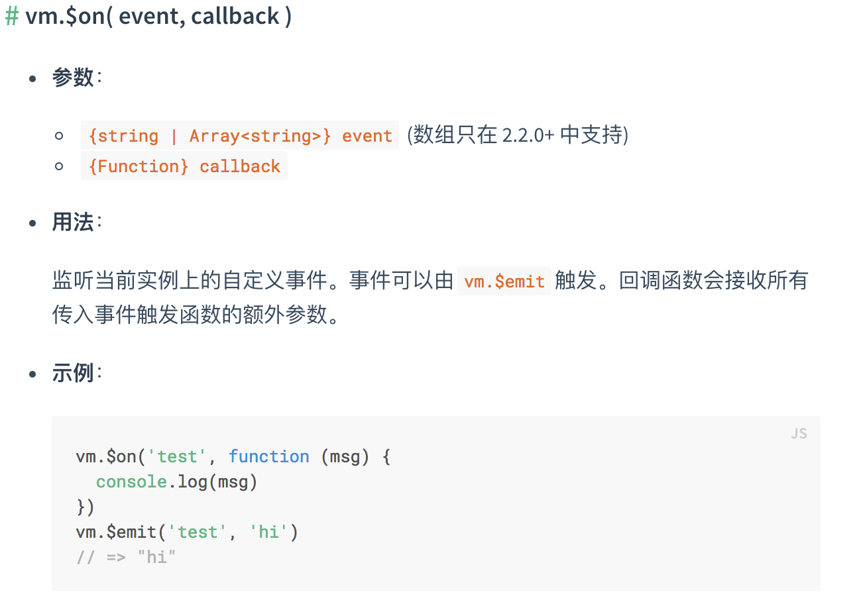Screen dimensions: 863x616
Task: Click the green console word in the code
Action: coord(131,482)
